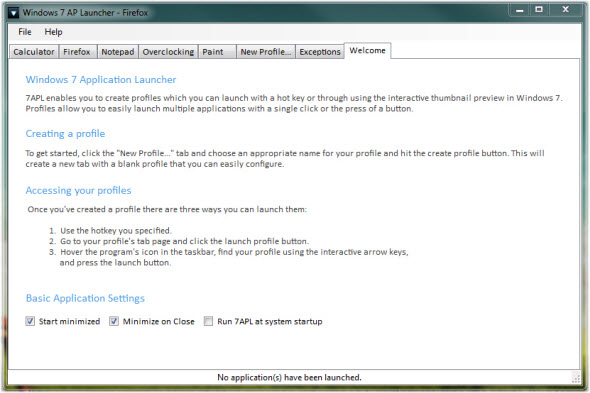Click the window resize grip in status bar
The image size is (590, 393).
pyautogui.click(x=576, y=378)
